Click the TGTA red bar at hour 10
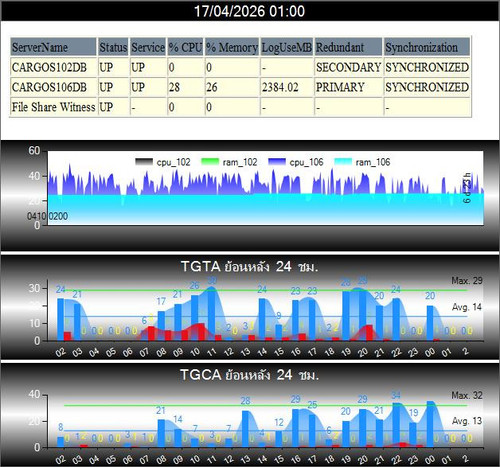 tap(201, 332)
